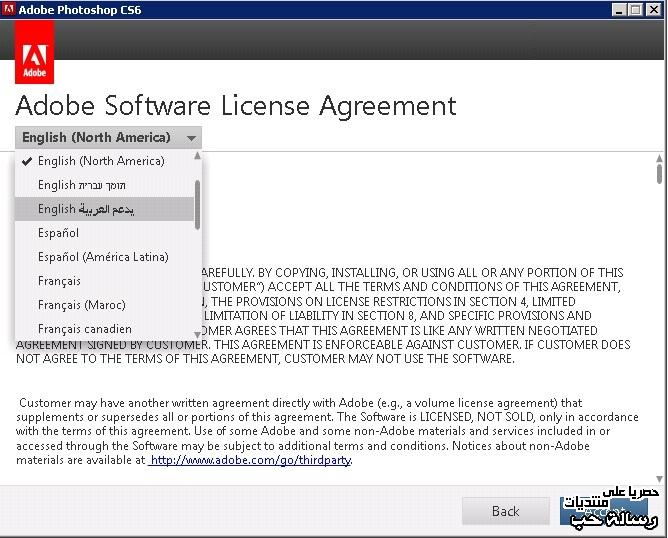Pick Español from the language list

point(58,233)
